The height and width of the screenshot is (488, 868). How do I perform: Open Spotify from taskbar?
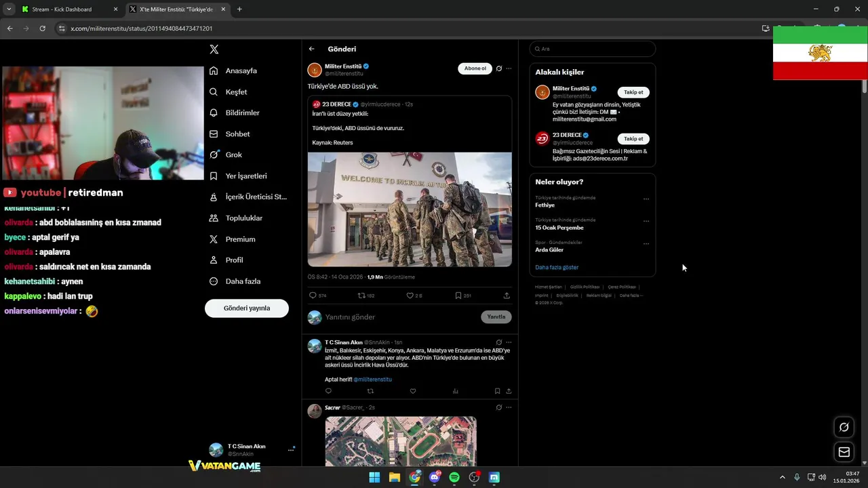click(x=454, y=477)
